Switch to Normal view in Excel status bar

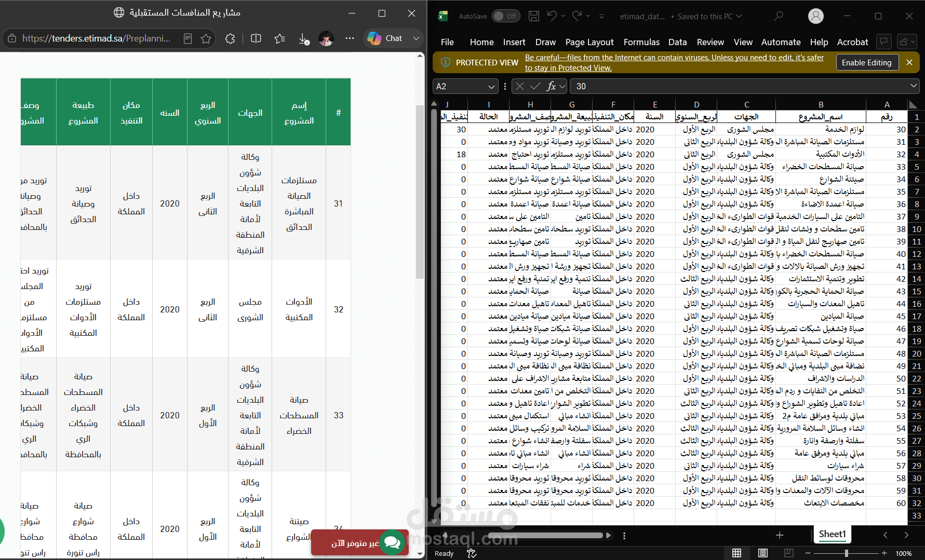coord(736,553)
